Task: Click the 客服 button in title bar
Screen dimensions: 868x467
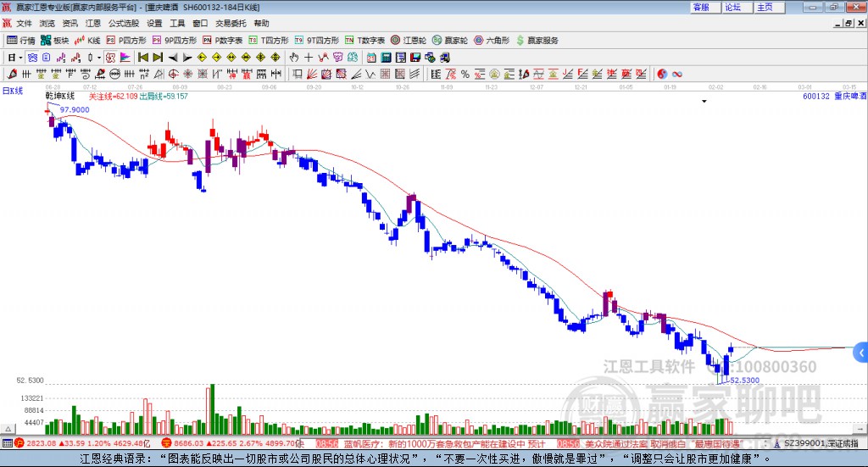Action: coord(705,7)
